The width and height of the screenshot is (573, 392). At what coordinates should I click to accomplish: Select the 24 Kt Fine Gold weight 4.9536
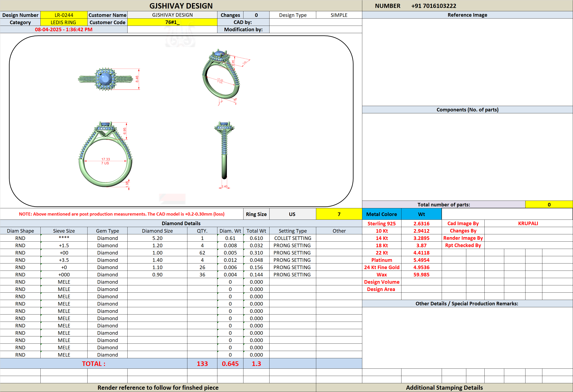pos(421,267)
